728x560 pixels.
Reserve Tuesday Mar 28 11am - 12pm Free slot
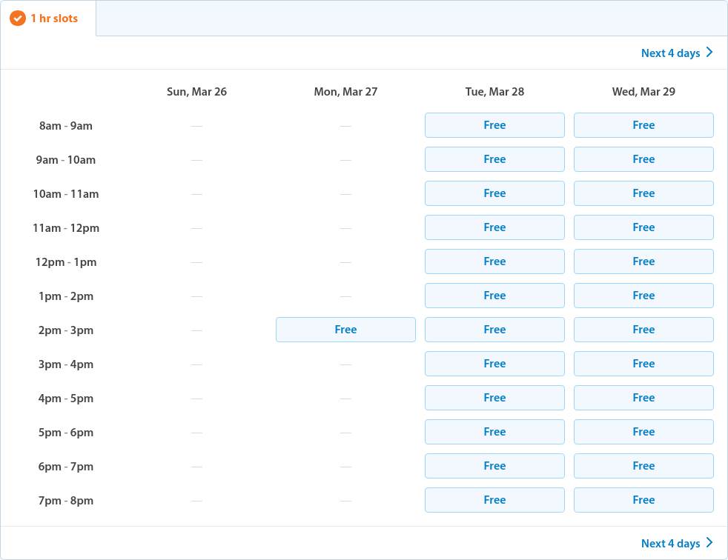point(494,227)
